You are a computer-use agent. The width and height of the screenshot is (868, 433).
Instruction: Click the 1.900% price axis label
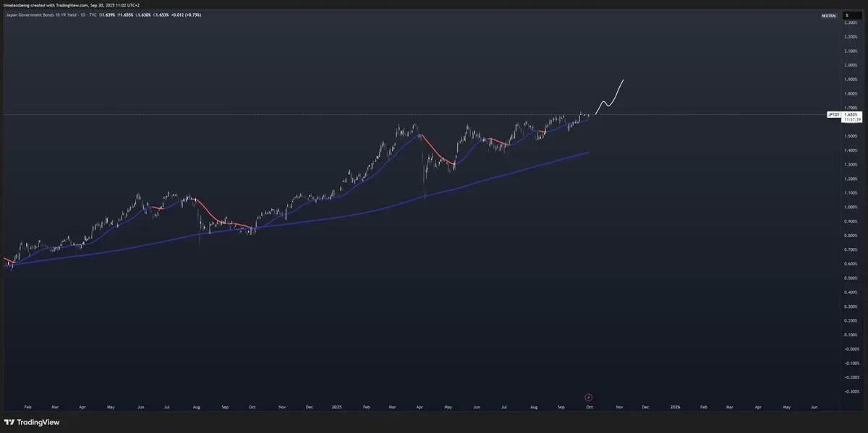coord(851,80)
